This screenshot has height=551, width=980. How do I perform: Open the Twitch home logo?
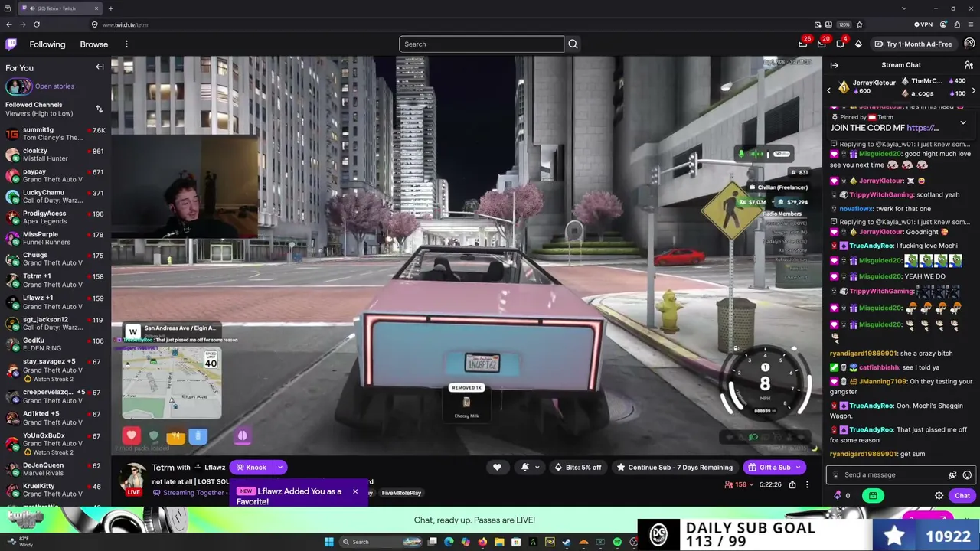(11, 44)
